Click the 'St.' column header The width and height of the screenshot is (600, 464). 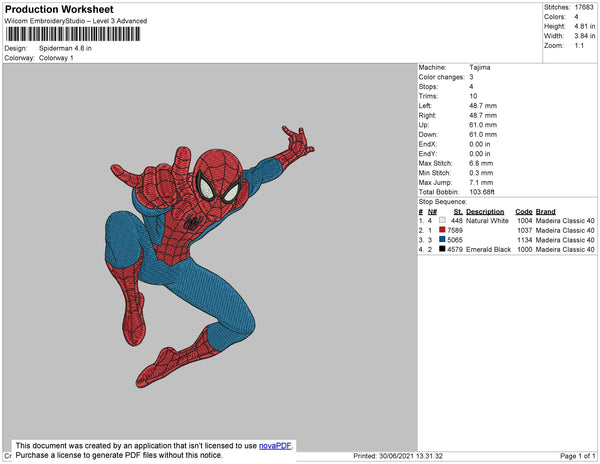(458, 212)
